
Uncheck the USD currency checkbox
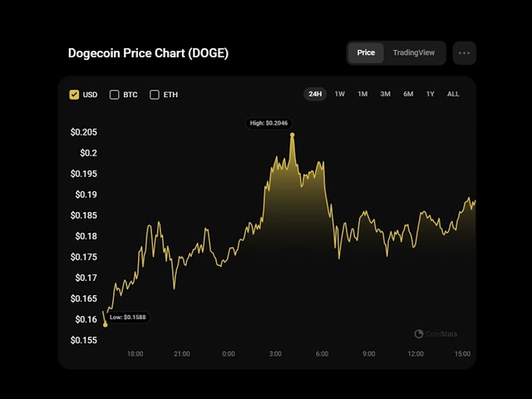click(x=75, y=95)
